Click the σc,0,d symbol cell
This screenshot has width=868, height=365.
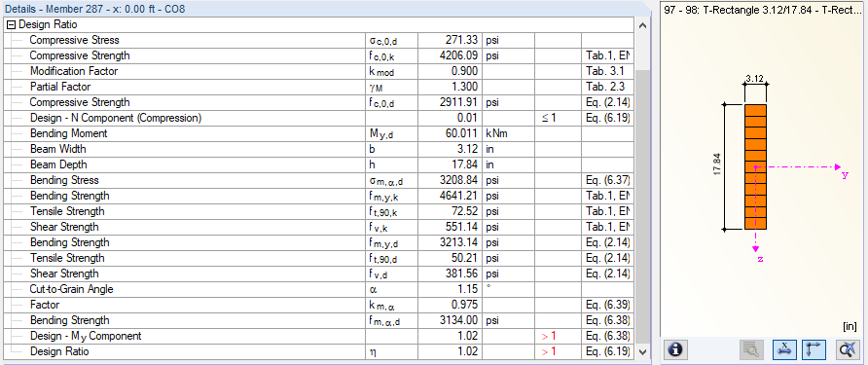coord(392,41)
